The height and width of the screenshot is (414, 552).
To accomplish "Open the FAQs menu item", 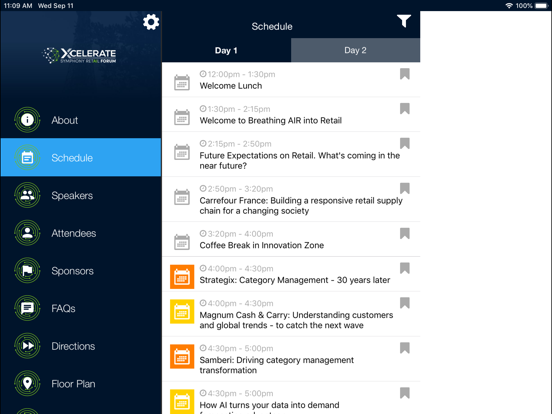I will coord(81,308).
